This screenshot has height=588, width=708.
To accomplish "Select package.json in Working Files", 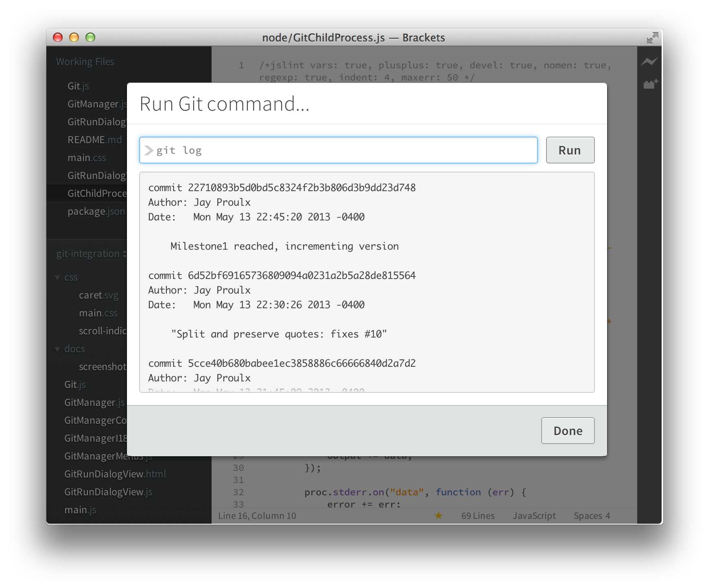I will click(x=96, y=211).
